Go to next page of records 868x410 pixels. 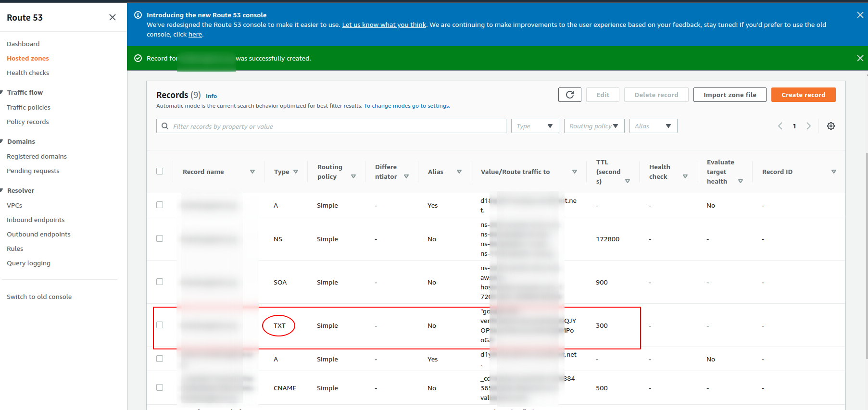pyautogui.click(x=809, y=126)
